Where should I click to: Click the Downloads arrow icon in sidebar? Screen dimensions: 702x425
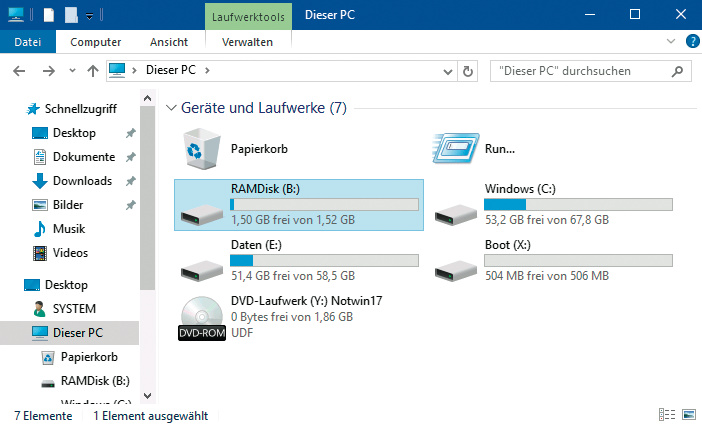point(40,181)
